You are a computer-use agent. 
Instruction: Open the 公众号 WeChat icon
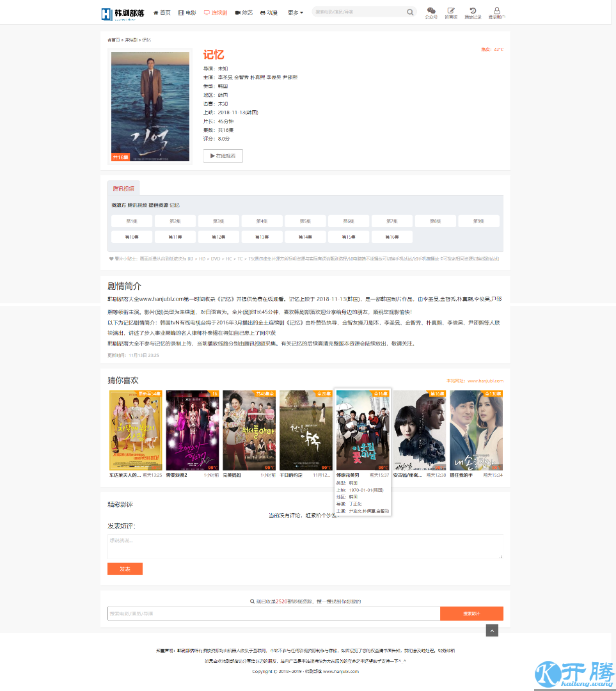pos(431,12)
